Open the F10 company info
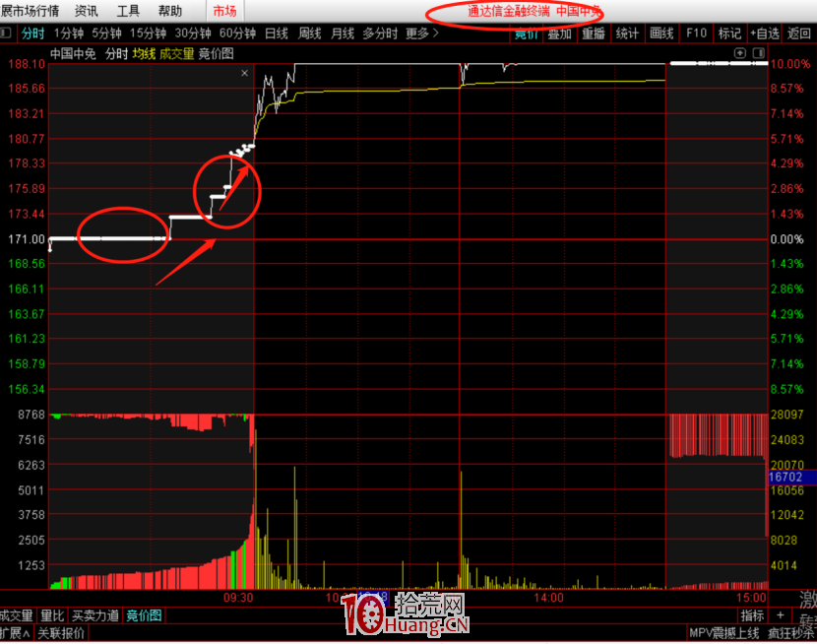The width and height of the screenshot is (817, 644). click(x=697, y=33)
